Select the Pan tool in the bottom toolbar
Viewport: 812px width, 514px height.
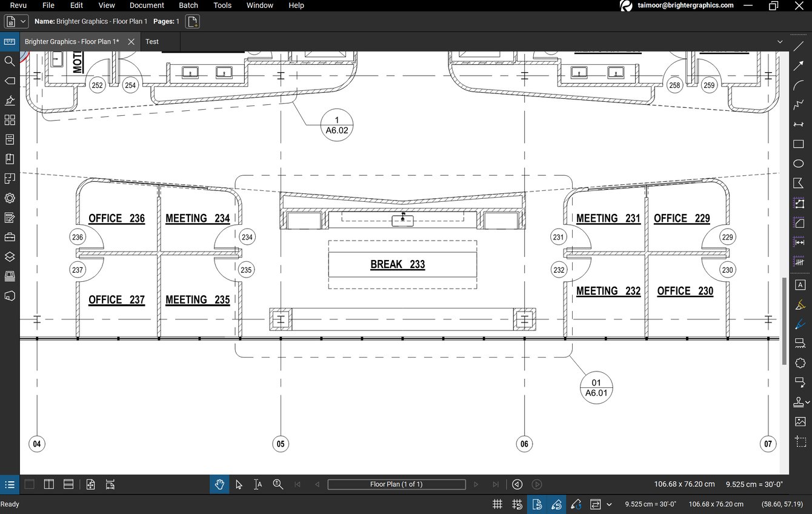point(219,484)
